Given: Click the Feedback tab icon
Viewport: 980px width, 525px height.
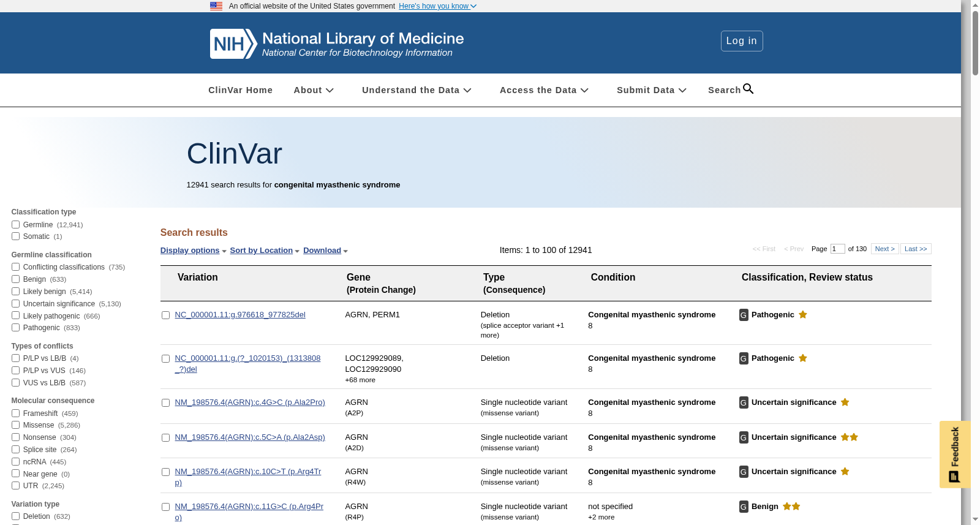Looking at the screenshot, I should pyautogui.click(x=954, y=477).
